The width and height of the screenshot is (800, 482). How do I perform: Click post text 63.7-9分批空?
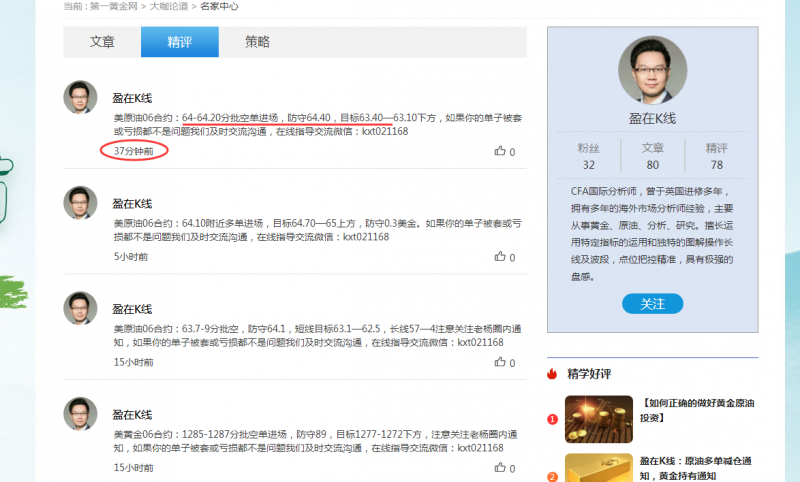210,329
